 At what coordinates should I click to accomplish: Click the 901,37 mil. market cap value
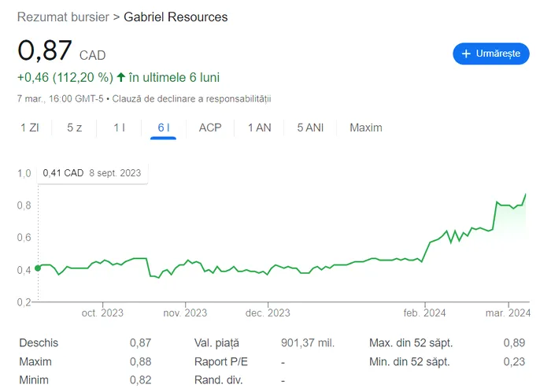308,343
